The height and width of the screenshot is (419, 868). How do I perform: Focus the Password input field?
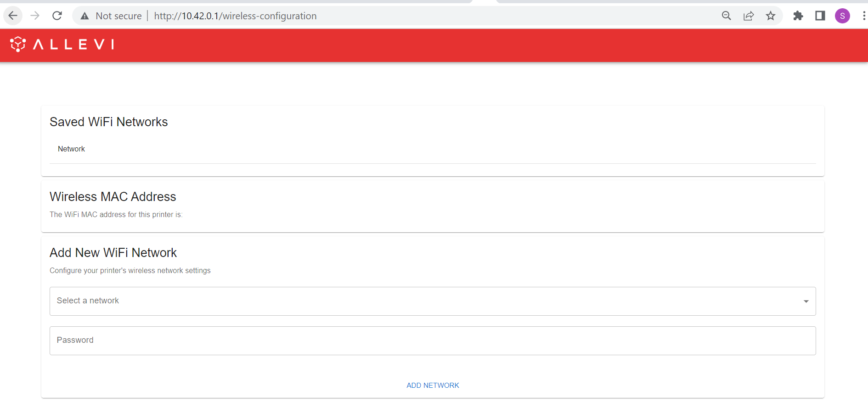click(432, 341)
